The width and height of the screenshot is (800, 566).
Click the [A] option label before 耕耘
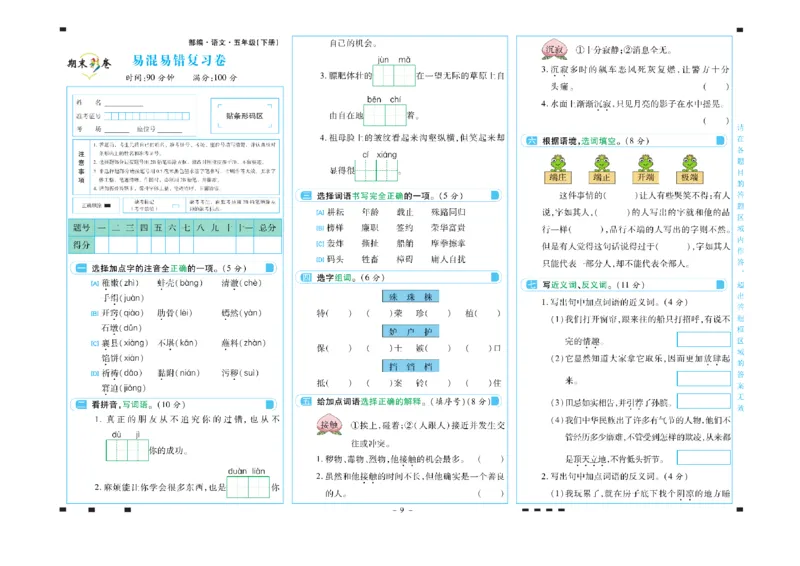[x=320, y=212]
